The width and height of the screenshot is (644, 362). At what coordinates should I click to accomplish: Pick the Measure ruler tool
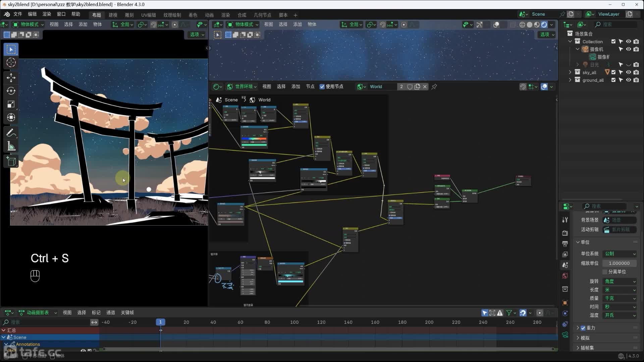11,146
